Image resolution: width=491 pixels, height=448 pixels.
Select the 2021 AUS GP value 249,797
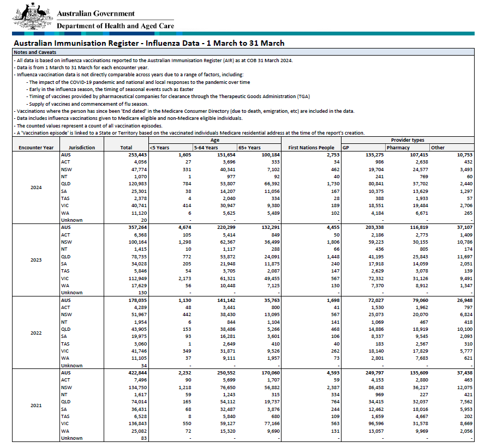tap(374, 373)
